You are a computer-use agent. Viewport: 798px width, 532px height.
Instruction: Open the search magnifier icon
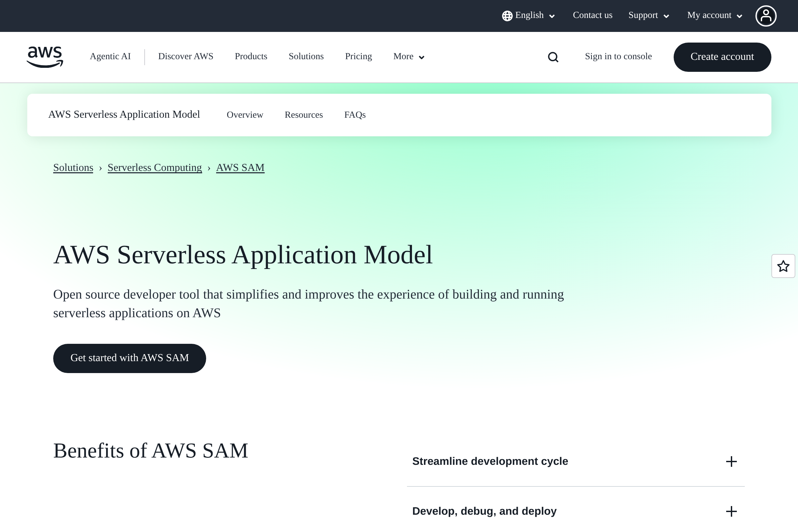[553, 57]
